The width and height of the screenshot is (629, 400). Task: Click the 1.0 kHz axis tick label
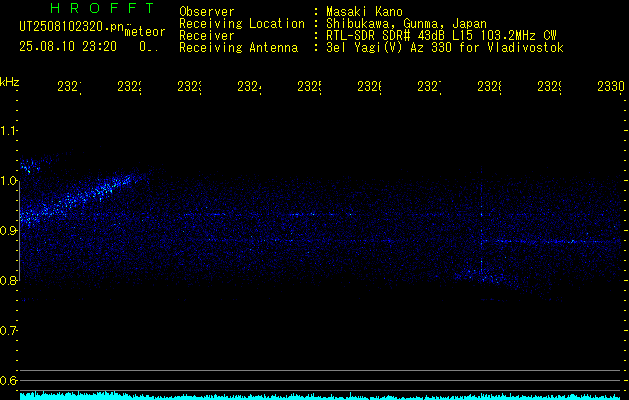click(8, 181)
